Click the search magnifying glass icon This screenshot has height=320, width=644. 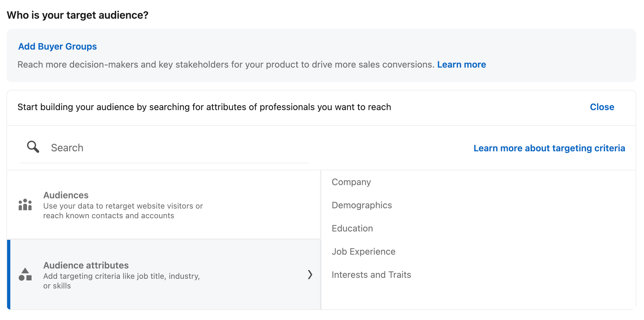(x=33, y=147)
